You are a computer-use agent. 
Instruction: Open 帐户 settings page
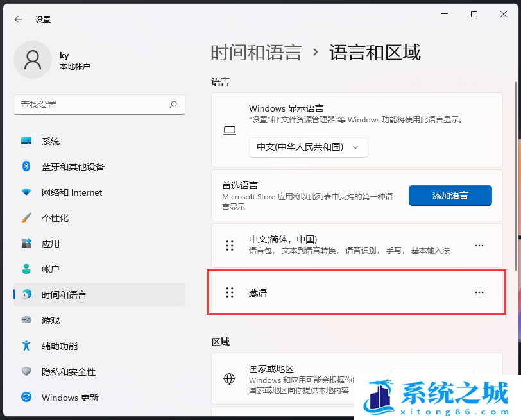[x=99, y=269]
